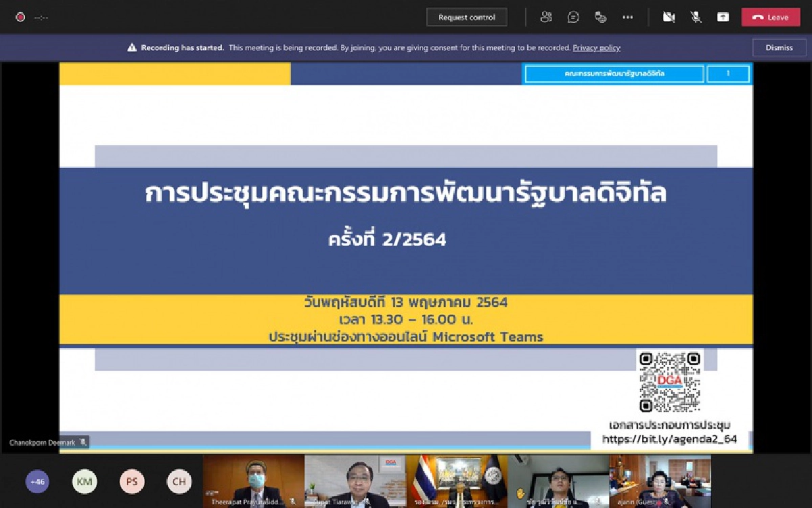
Task: Toggle the microphone mute button
Action: [696, 18]
